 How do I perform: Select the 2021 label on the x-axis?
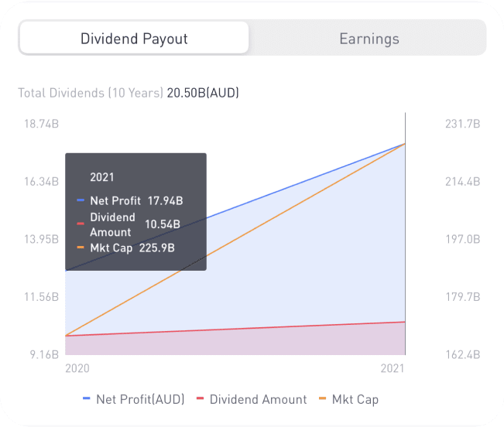(393, 369)
